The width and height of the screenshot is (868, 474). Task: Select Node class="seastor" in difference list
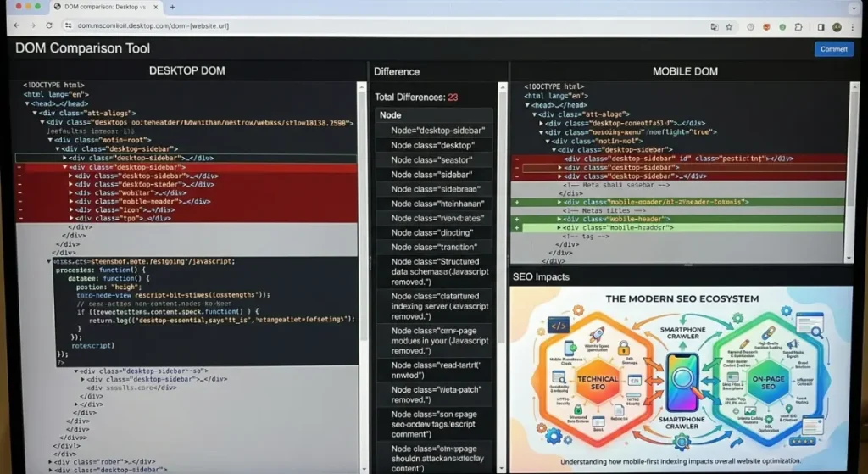[x=434, y=159]
